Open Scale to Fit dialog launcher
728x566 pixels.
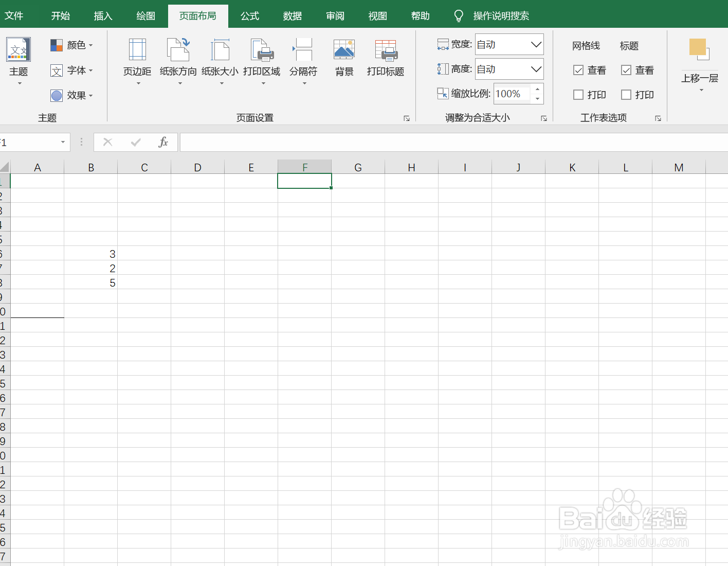click(x=544, y=118)
